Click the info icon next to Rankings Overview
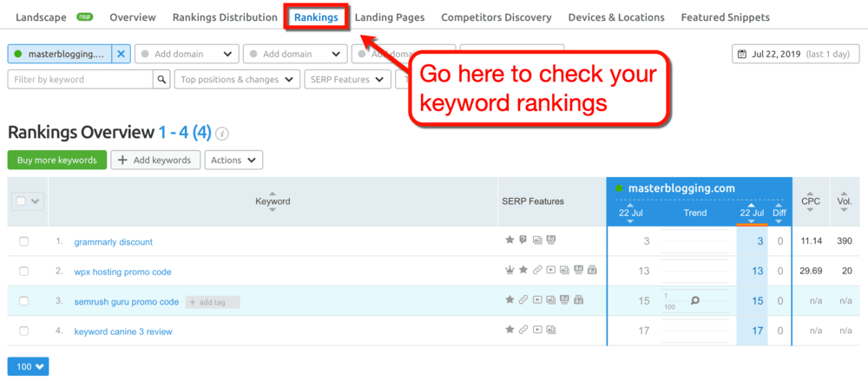The height and width of the screenshot is (381, 868). (x=222, y=134)
